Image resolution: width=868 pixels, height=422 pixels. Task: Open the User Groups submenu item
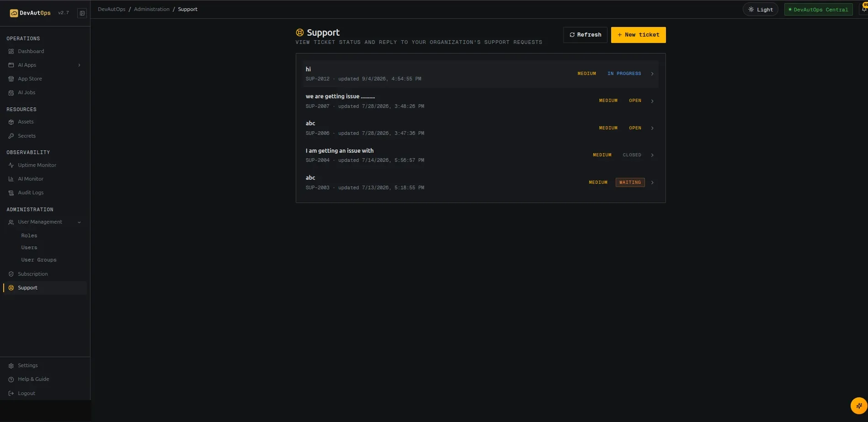[x=39, y=260]
